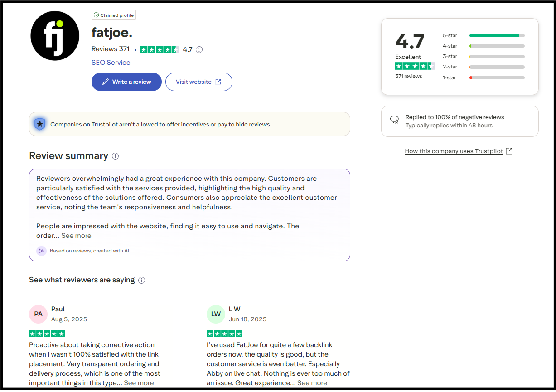Click info icon beside See what reviewers are saying
Image resolution: width=556 pixels, height=392 pixels.
click(141, 281)
